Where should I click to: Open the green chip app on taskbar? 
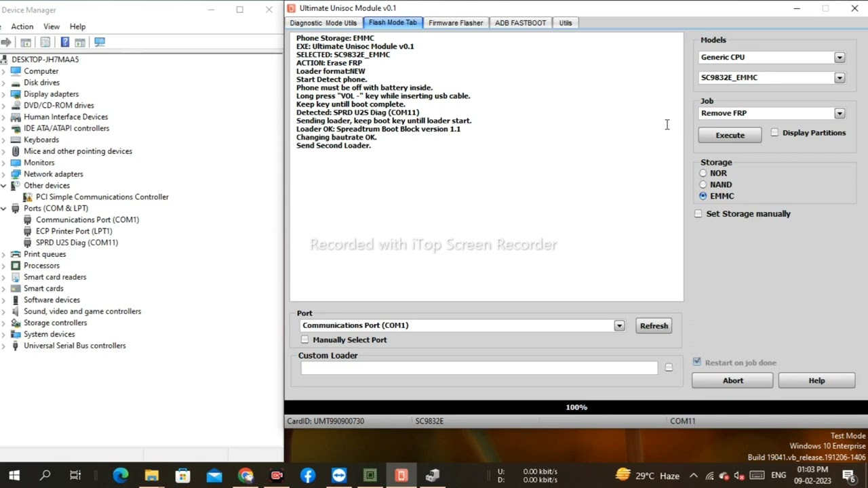[x=370, y=475]
